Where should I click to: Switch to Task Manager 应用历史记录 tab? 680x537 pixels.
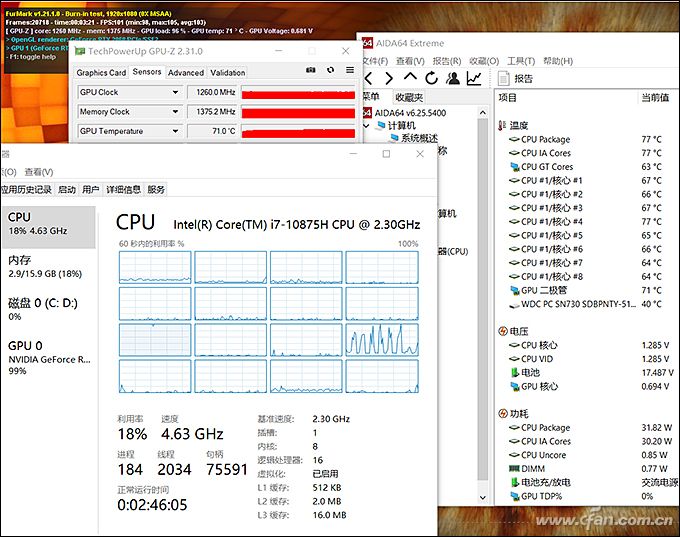click(x=27, y=190)
